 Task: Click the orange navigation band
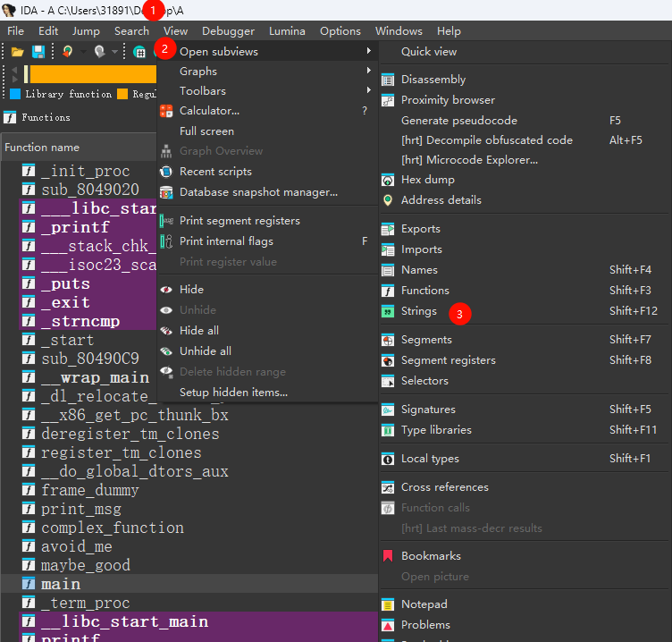tap(93, 73)
